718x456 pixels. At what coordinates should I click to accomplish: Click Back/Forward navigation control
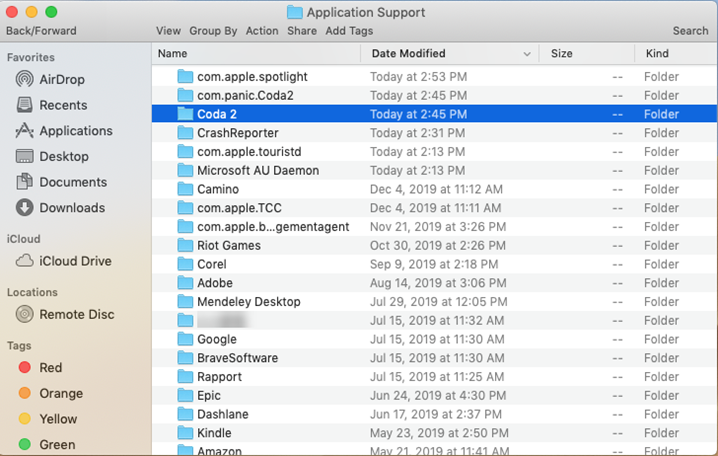tap(41, 31)
